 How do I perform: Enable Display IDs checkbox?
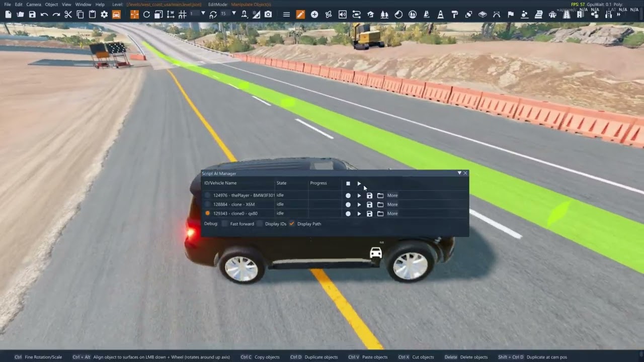[260, 224]
